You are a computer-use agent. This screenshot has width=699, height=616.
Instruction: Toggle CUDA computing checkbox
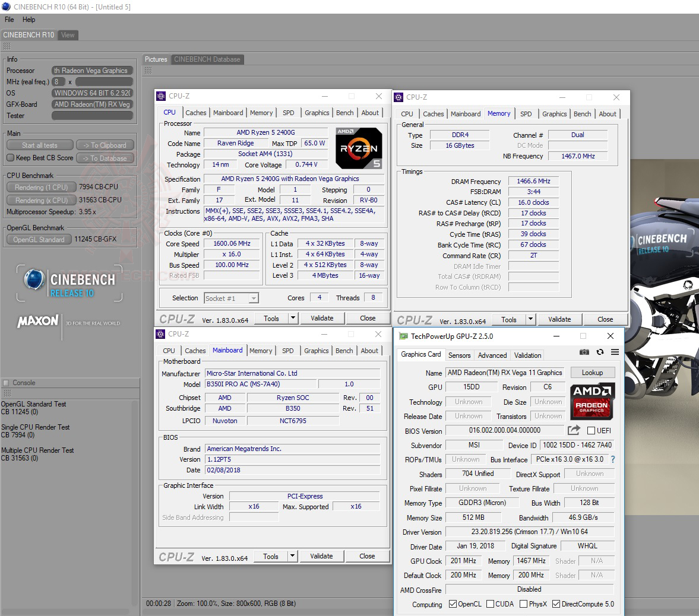[x=490, y=604]
